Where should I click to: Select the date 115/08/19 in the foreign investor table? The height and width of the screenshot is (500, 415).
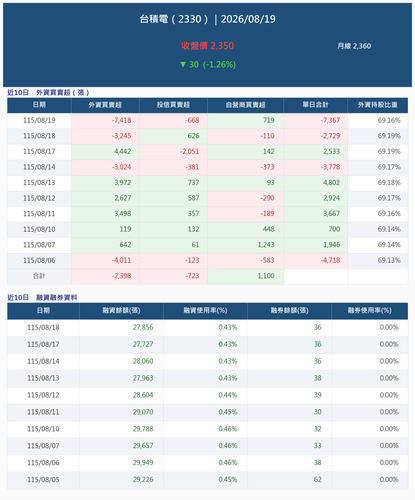(x=39, y=120)
